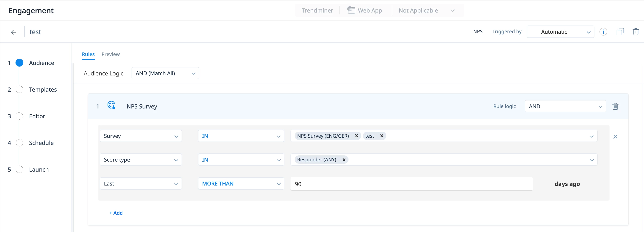Viewport: 644px width, 232px height.
Task: Click the engagement name test
Action: click(x=35, y=32)
